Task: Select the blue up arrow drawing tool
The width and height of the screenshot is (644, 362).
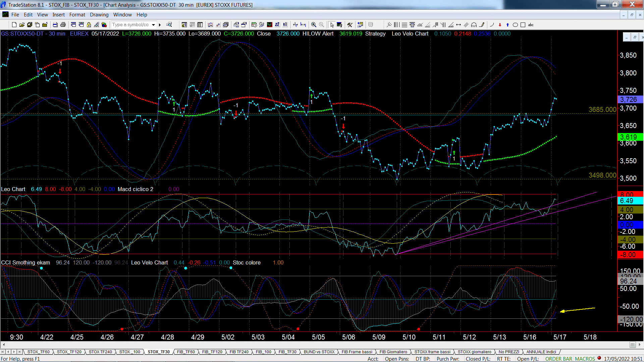Action: pyautogui.click(x=507, y=25)
